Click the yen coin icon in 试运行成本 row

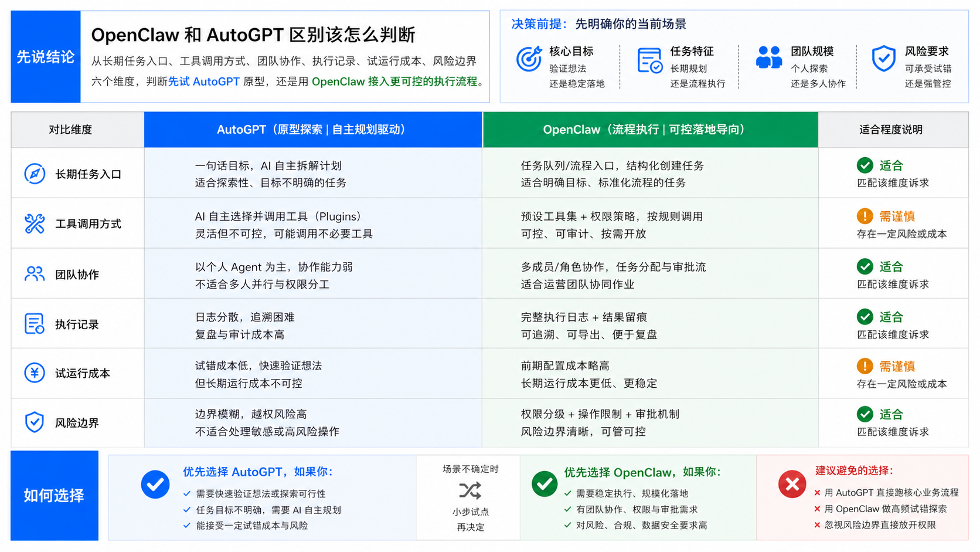click(35, 373)
